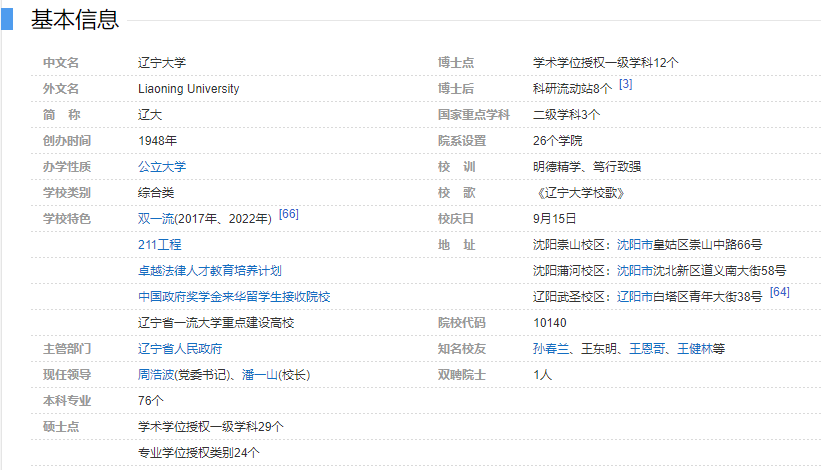Click 沈阳市 link in 蒲河校区 address

[x=634, y=271]
